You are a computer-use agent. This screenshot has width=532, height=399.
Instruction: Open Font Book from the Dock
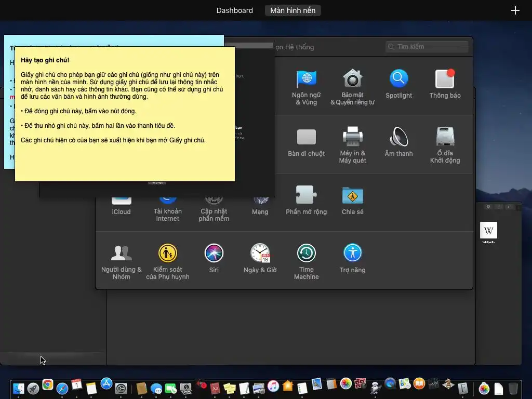(463, 388)
